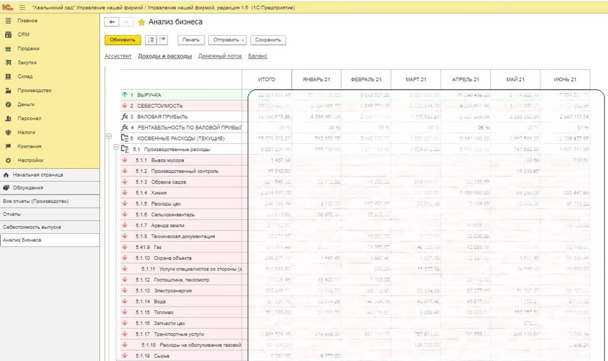Open the Деньги section in sidebar
Image resolution: width=608 pixels, height=361 pixels.
pos(26,104)
